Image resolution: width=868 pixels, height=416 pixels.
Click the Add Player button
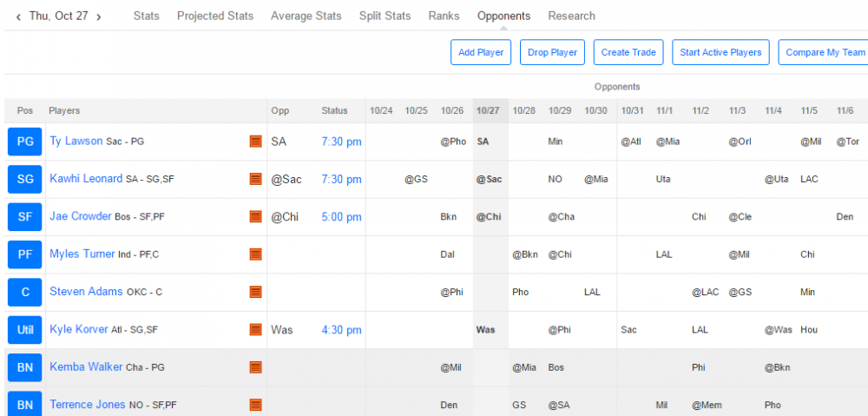tap(481, 52)
